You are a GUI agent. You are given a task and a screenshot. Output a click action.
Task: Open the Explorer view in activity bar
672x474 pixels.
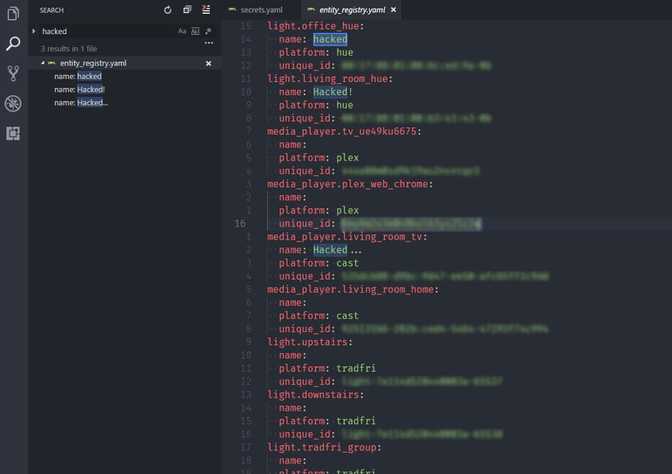point(13,14)
